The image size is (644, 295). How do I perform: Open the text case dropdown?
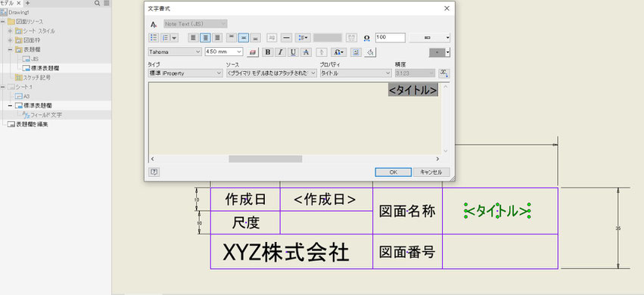click(338, 52)
